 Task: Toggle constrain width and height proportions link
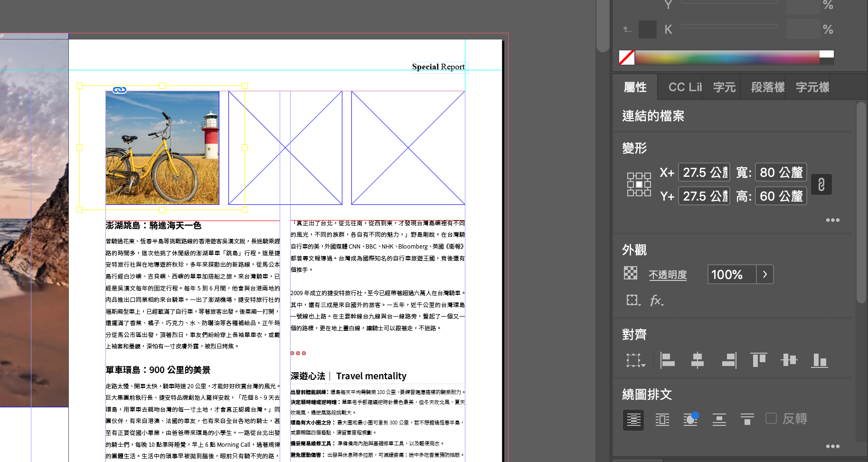(x=821, y=184)
